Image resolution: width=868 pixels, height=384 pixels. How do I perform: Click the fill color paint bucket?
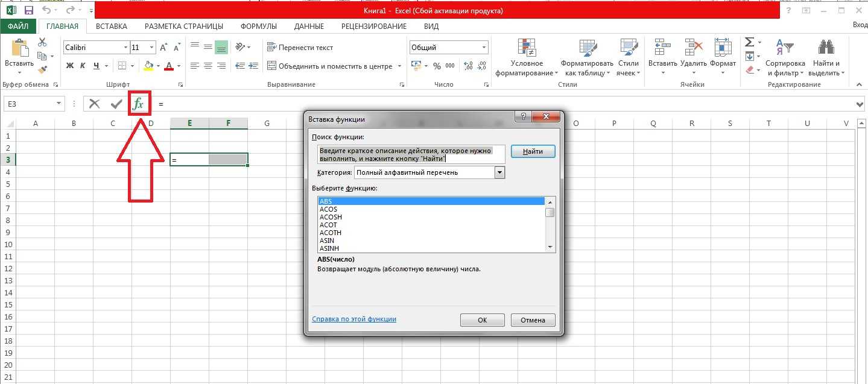coord(149,66)
